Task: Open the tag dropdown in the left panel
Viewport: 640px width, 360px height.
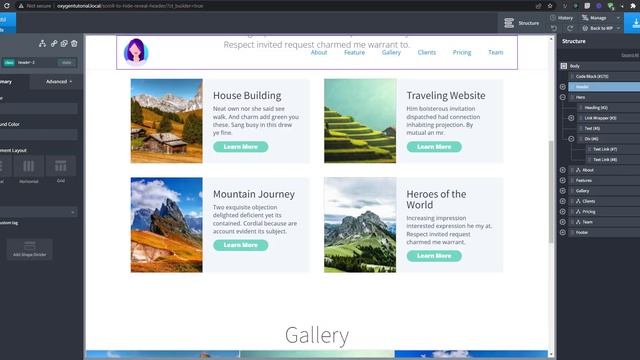Action: click(38, 212)
